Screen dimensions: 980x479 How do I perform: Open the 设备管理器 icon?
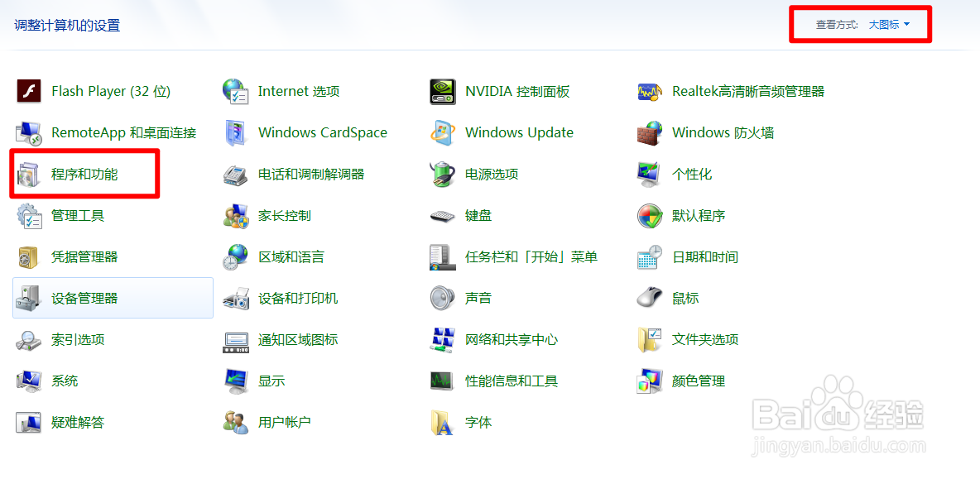(29, 298)
